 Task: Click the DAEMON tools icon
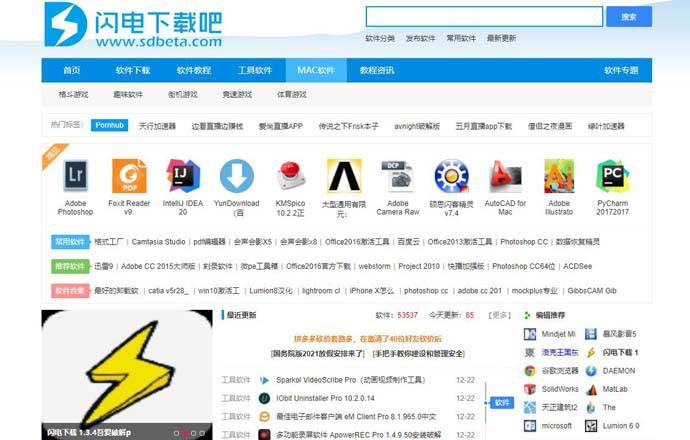[591, 371]
